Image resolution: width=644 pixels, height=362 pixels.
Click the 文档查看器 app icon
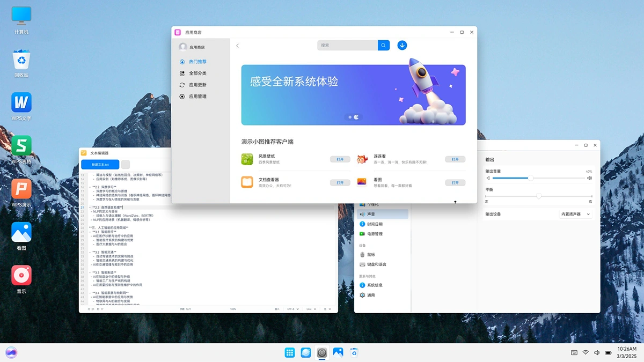[x=247, y=182]
